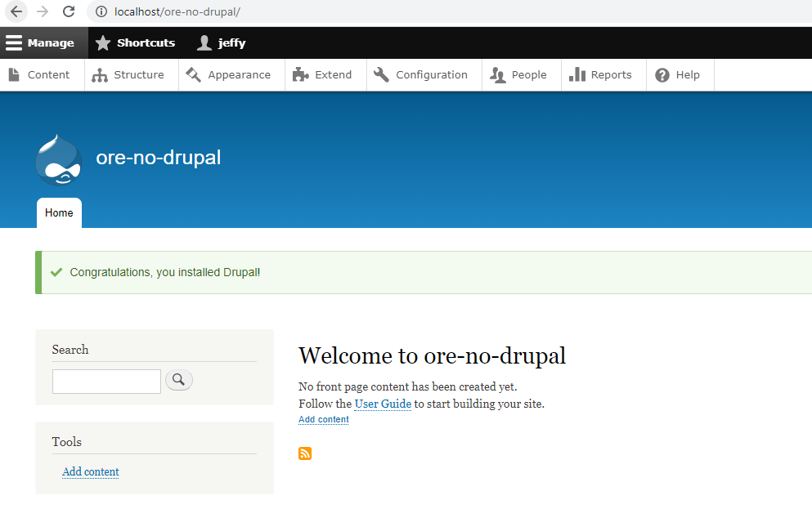812x518 pixels.
Task: Click the Congratulations, you installed Drupal! message
Action: coord(164,272)
